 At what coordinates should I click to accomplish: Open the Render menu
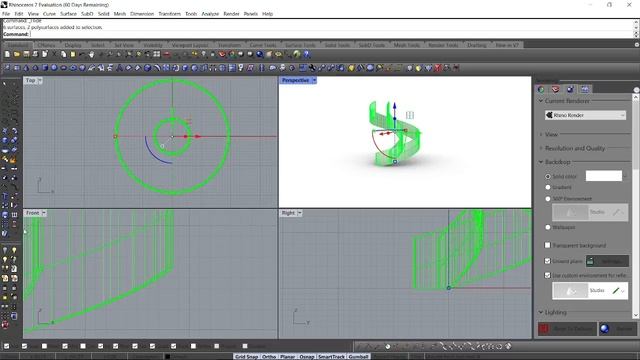click(231, 14)
